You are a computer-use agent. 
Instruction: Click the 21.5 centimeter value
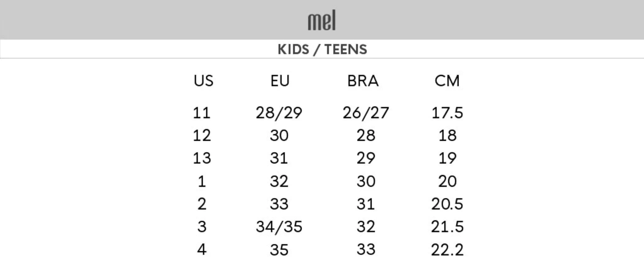click(447, 227)
